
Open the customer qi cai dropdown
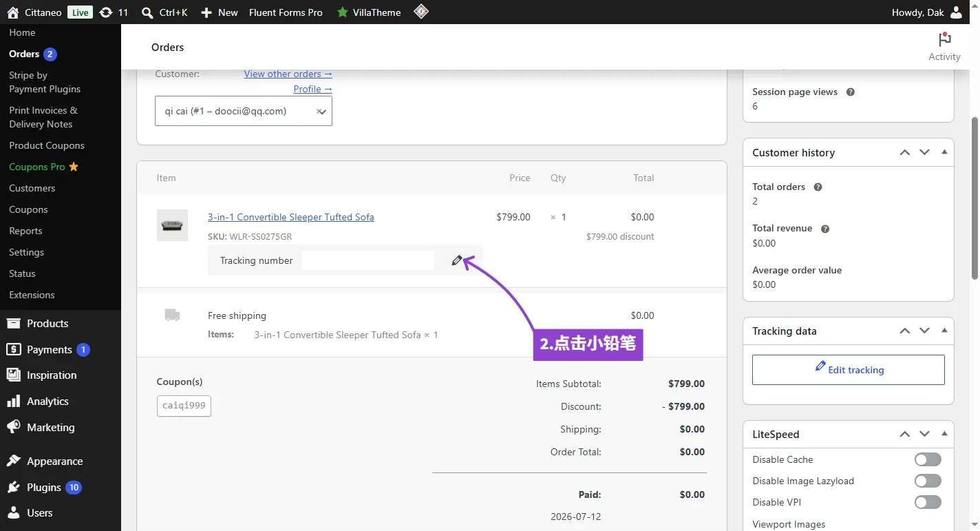(x=244, y=111)
